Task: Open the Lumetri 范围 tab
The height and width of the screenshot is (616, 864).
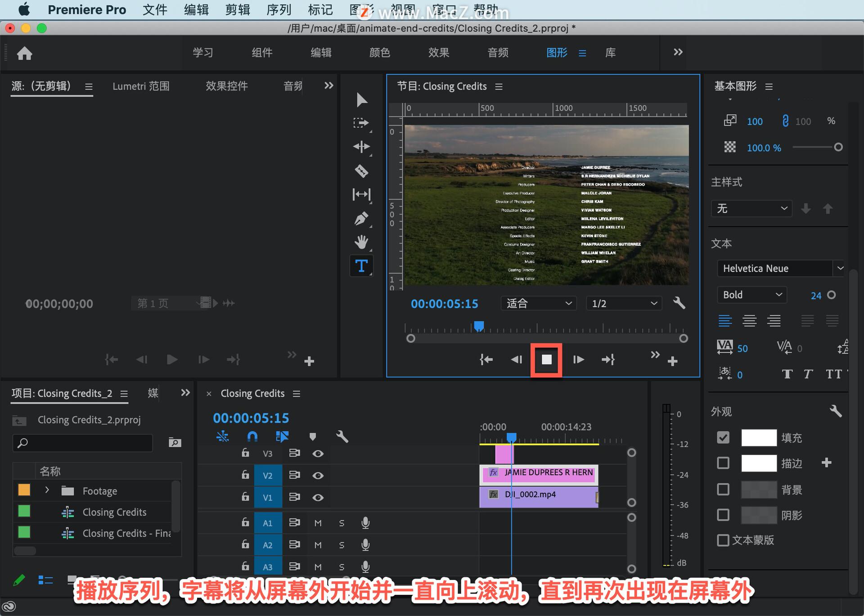Action: pos(141,86)
